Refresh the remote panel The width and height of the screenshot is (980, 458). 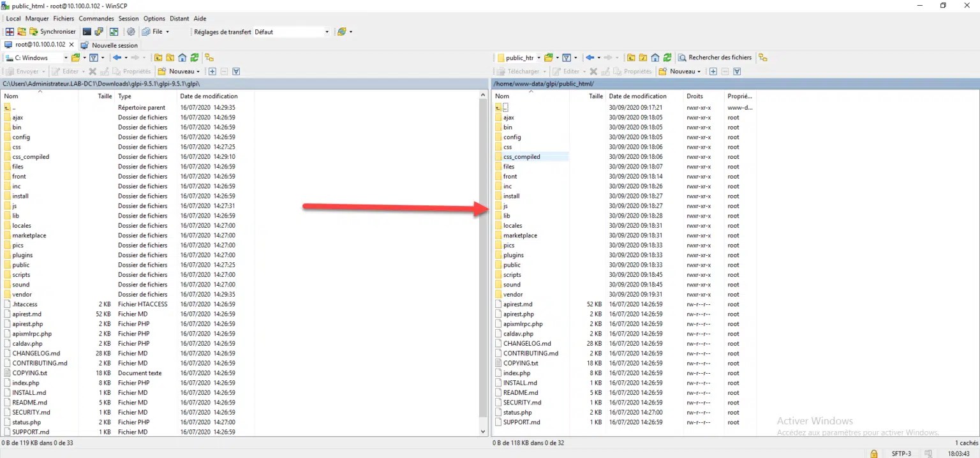pyautogui.click(x=667, y=57)
